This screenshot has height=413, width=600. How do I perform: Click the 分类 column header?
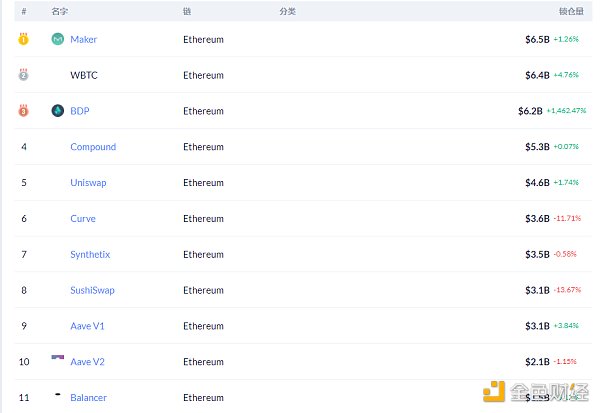pyautogui.click(x=287, y=11)
